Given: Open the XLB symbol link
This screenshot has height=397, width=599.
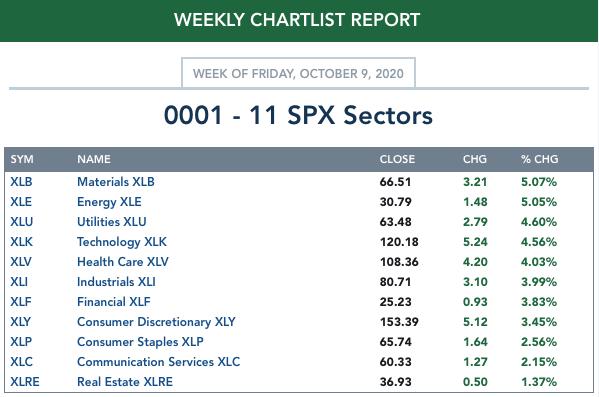Looking at the screenshot, I should (x=21, y=182).
